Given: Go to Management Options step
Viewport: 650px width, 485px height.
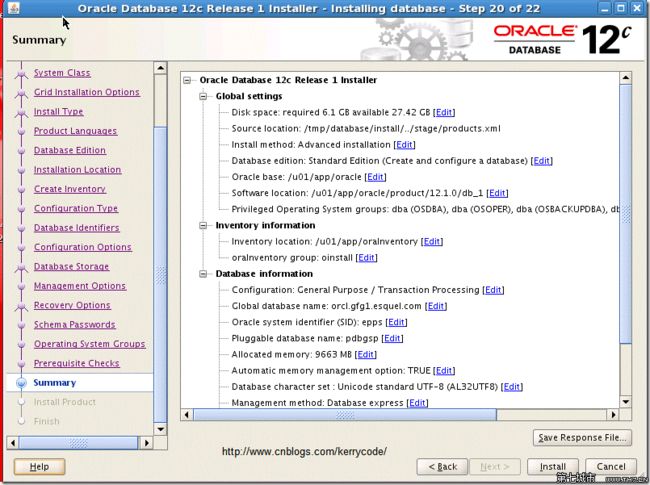Looking at the screenshot, I should 80,286.
